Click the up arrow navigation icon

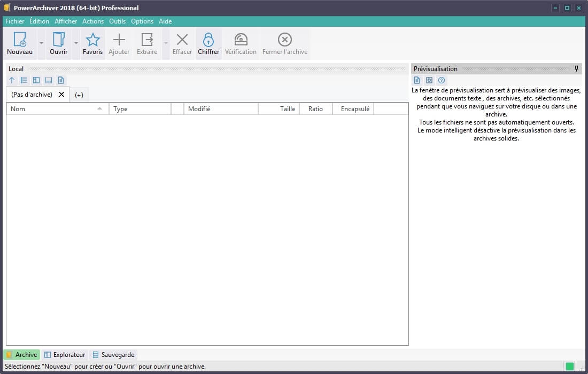pos(12,80)
